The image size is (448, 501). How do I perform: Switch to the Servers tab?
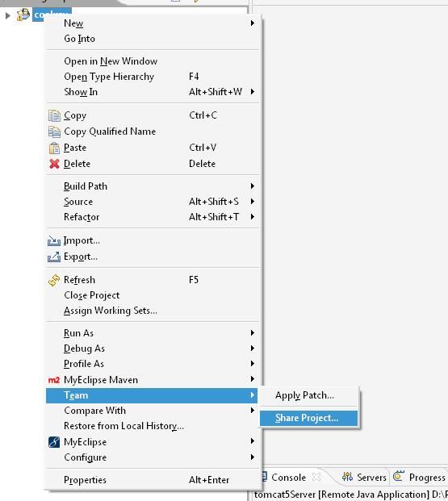click(364, 478)
